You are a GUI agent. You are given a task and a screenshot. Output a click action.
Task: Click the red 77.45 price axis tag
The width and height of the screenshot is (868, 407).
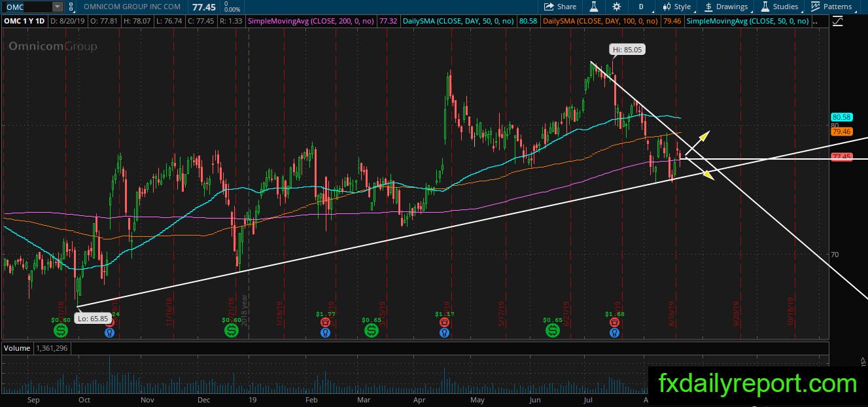(841, 157)
